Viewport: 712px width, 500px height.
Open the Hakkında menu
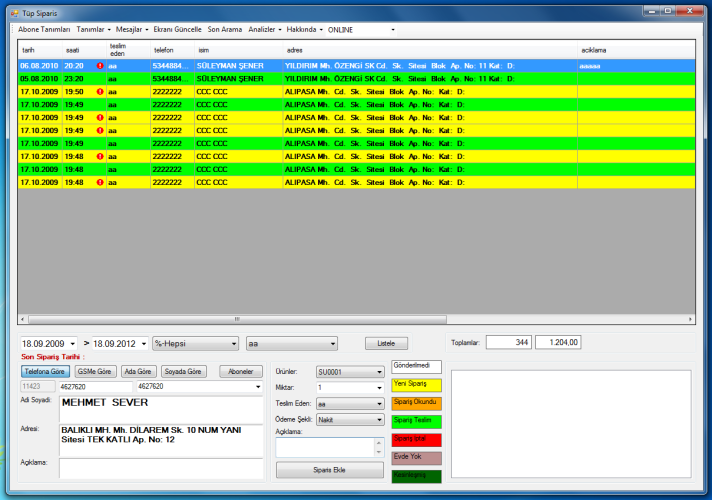click(304, 30)
